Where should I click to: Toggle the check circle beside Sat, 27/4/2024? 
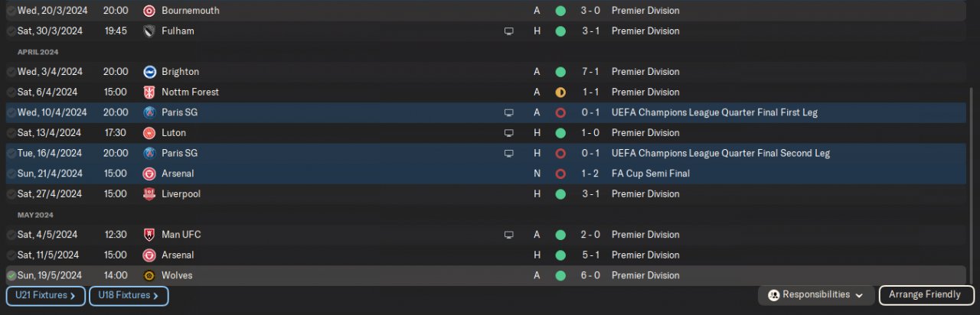tap(11, 194)
